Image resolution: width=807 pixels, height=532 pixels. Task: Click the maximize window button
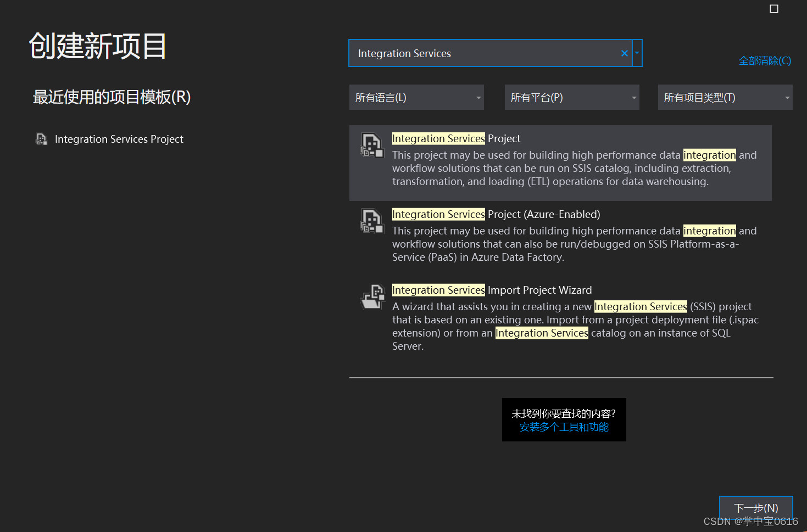click(x=774, y=9)
